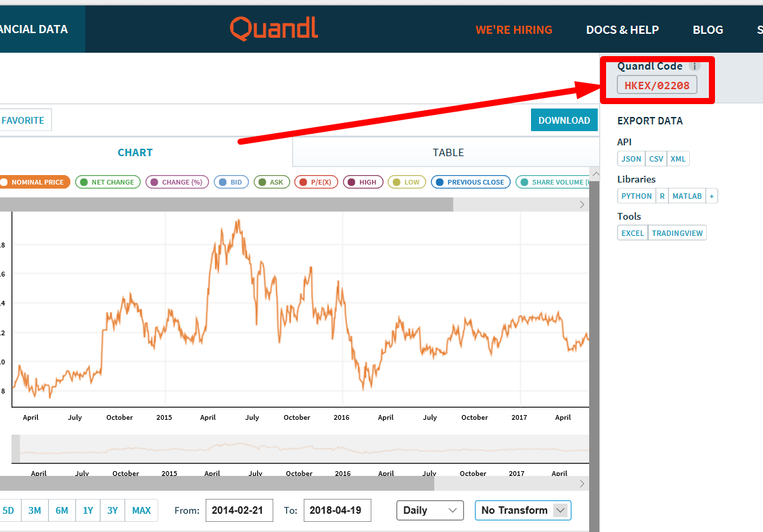
Task: Select the 3M time range
Action: tap(34, 510)
